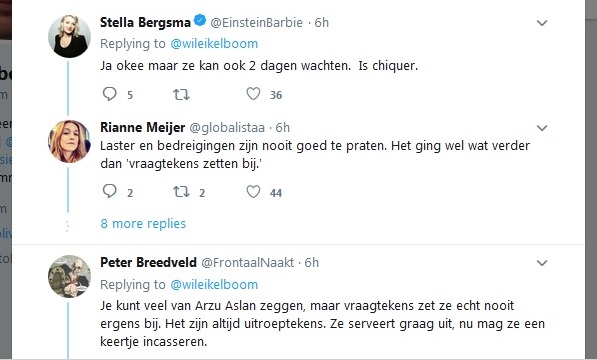Open Peter Breedveld's avatar
This screenshot has height=360, width=597.
click(69, 276)
